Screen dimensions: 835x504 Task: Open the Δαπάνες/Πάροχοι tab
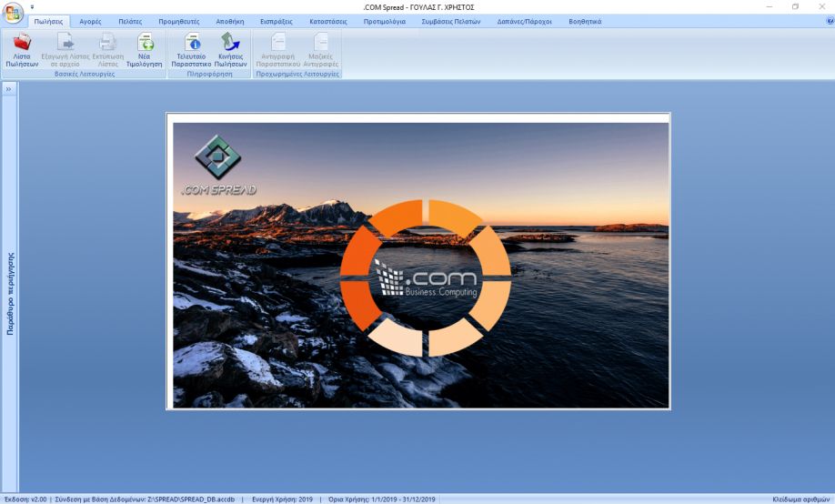(525, 21)
